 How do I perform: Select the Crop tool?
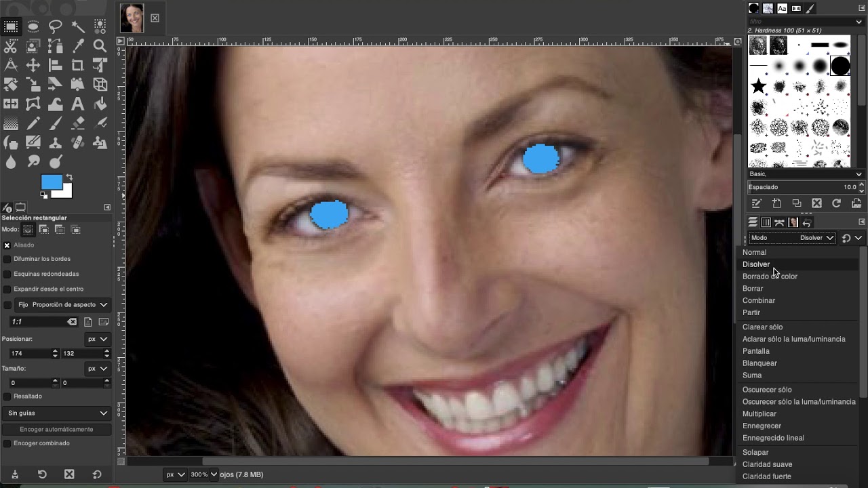pyautogui.click(x=78, y=65)
